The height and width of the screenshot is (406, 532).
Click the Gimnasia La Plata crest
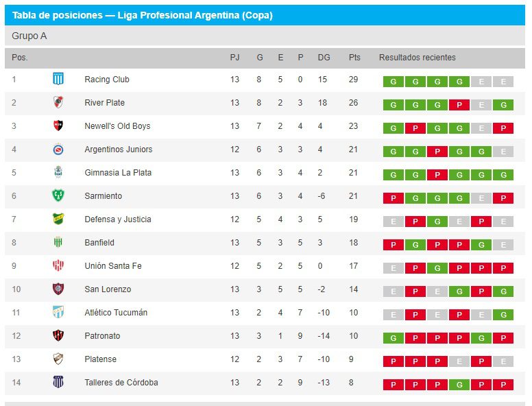pyautogui.click(x=58, y=173)
